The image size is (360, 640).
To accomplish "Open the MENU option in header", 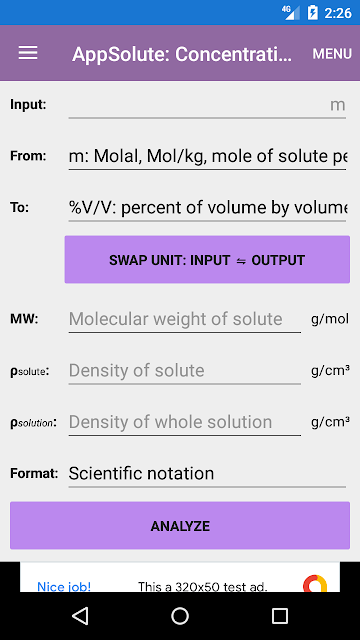I will [x=332, y=54].
